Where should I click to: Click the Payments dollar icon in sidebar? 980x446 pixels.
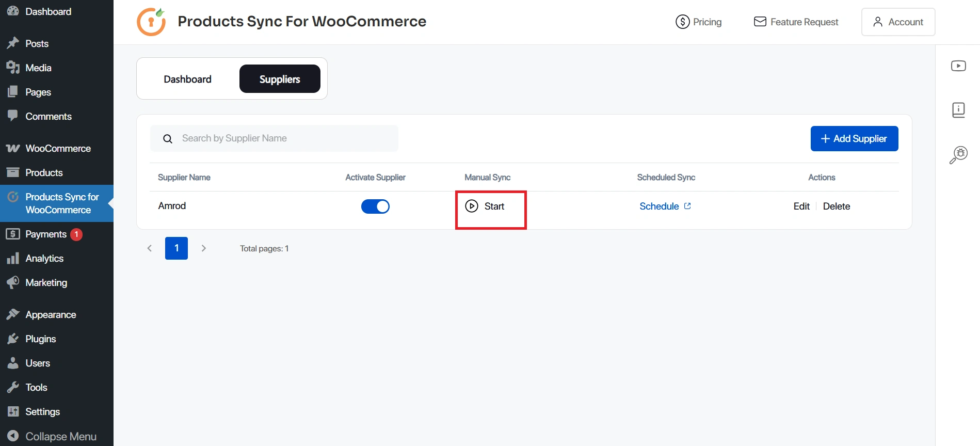point(13,234)
